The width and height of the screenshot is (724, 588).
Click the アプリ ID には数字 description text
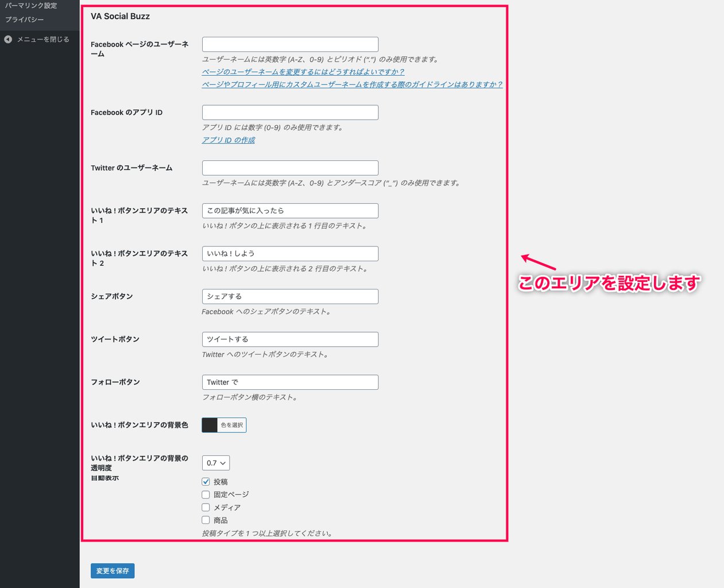pos(273,127)
